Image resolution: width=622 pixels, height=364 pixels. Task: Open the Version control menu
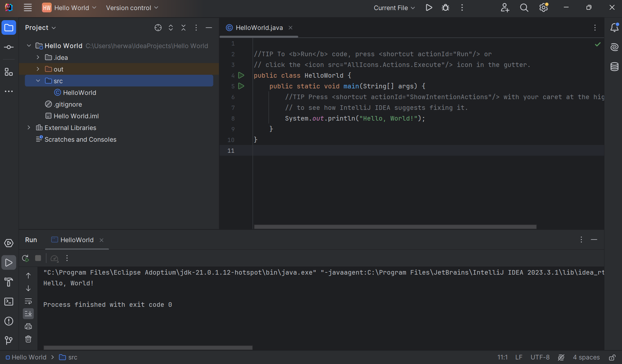click(132, 8)
